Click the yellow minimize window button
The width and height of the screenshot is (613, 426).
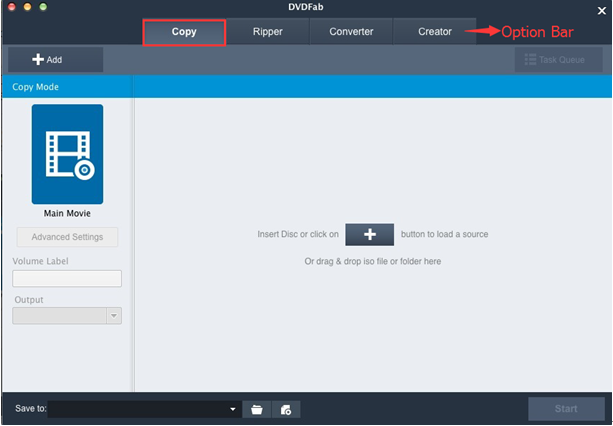tap(27, 7)
